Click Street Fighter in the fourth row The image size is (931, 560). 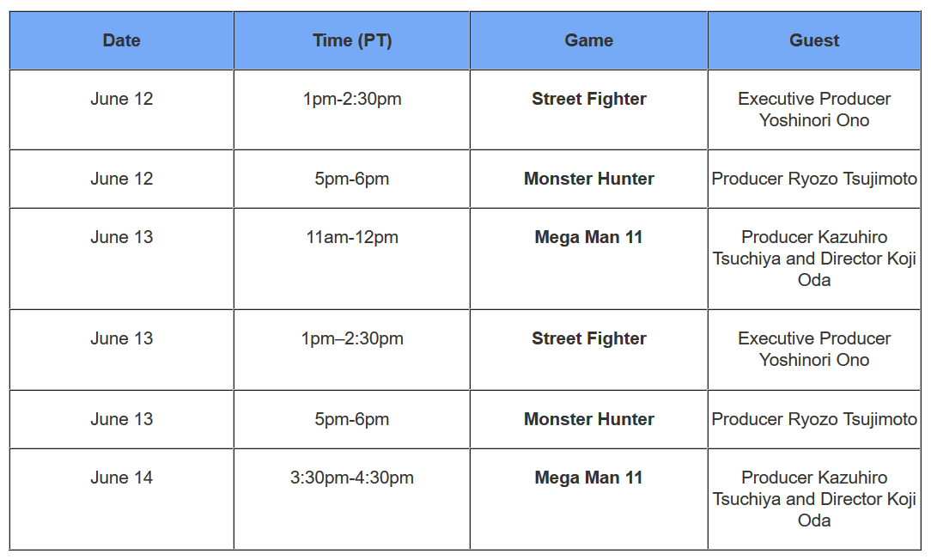[x=588, y=338]
